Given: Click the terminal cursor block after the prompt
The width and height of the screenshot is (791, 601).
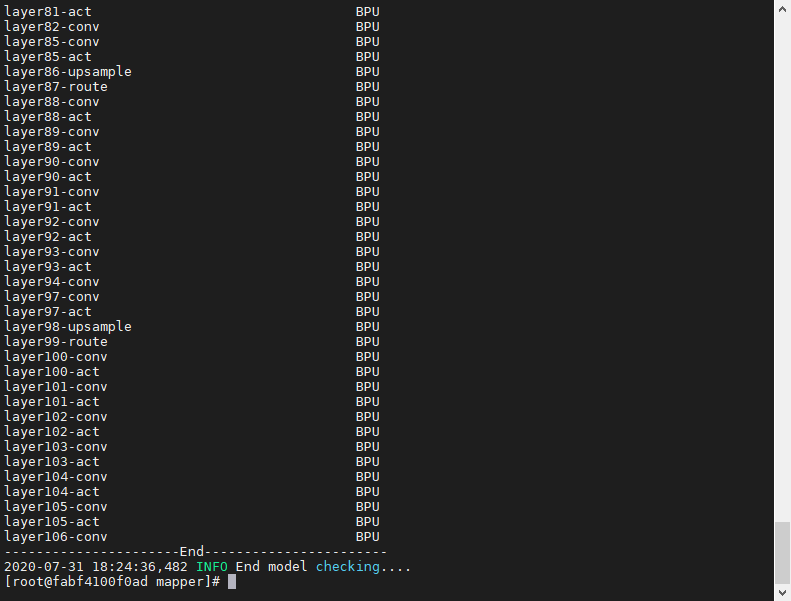Looking at the screenshot, I should coord(232,582).
